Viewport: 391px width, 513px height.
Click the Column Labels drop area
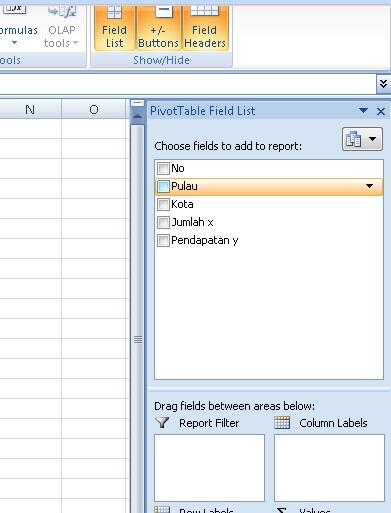329,468
